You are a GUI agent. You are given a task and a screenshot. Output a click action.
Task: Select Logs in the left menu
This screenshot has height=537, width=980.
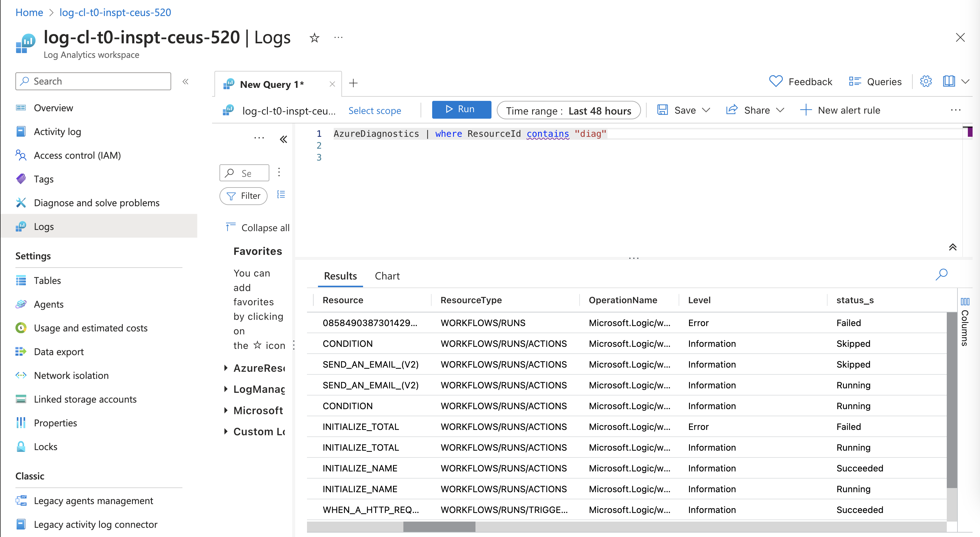[x=99, y=226]
